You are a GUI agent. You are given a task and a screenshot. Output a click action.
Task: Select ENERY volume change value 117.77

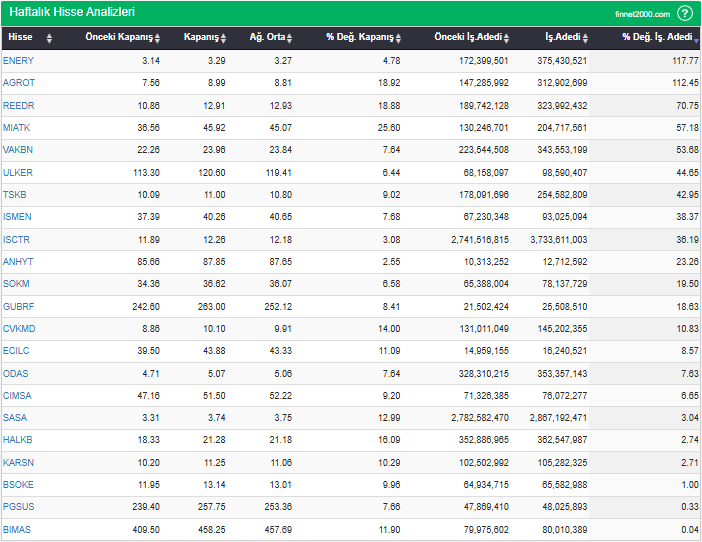[685, 61]
